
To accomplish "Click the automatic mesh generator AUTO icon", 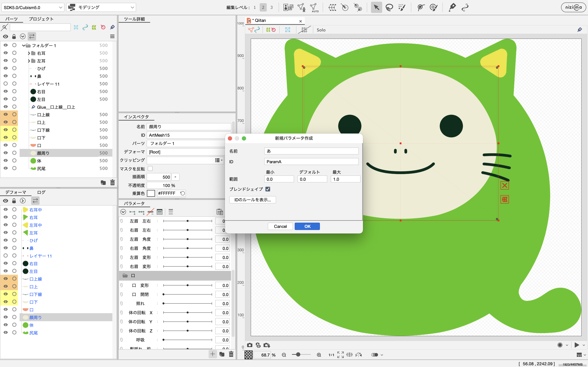I will (x=314, y=7).
